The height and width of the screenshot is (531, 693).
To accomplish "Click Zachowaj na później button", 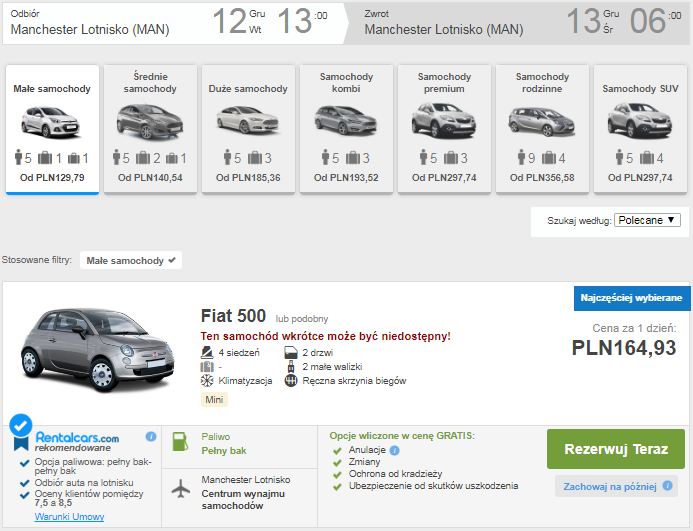I will pyautogui.click(x=616, y=486).
